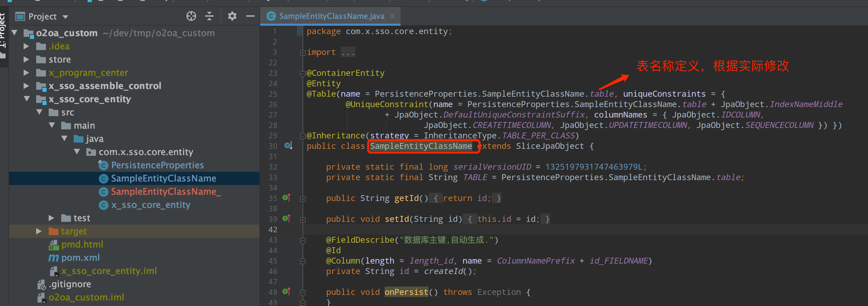Unfold the getId method body

point(303,199)
